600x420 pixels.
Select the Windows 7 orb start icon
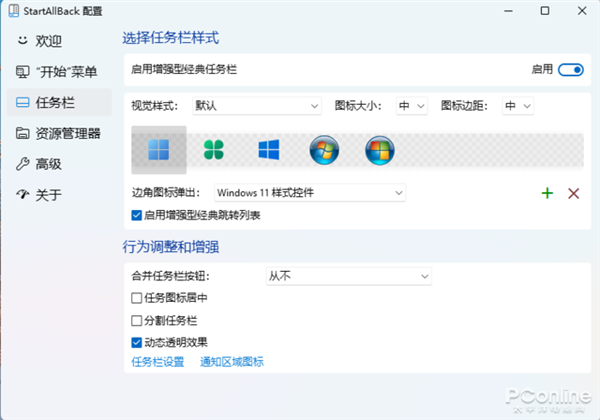tap(324, 150)
